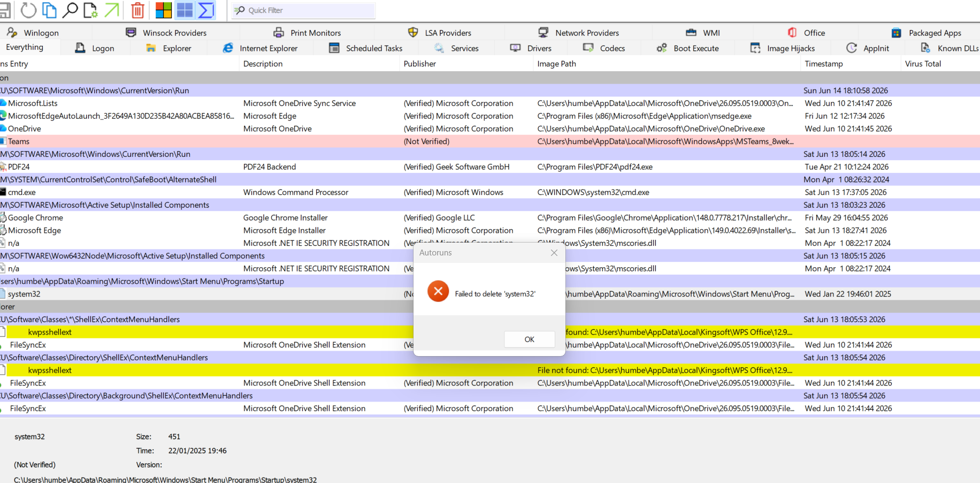This screenshot has height=483, width=980.
Task: Select the Image Hijacks tab
Action: (x=783, y=48)
